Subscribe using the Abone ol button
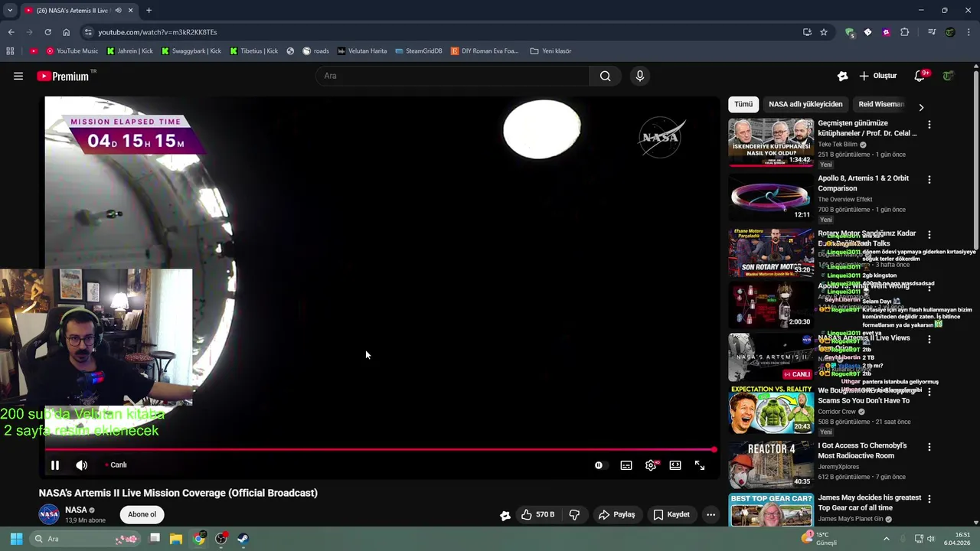The height and width of the screenshot is (551, 980). 142,514
